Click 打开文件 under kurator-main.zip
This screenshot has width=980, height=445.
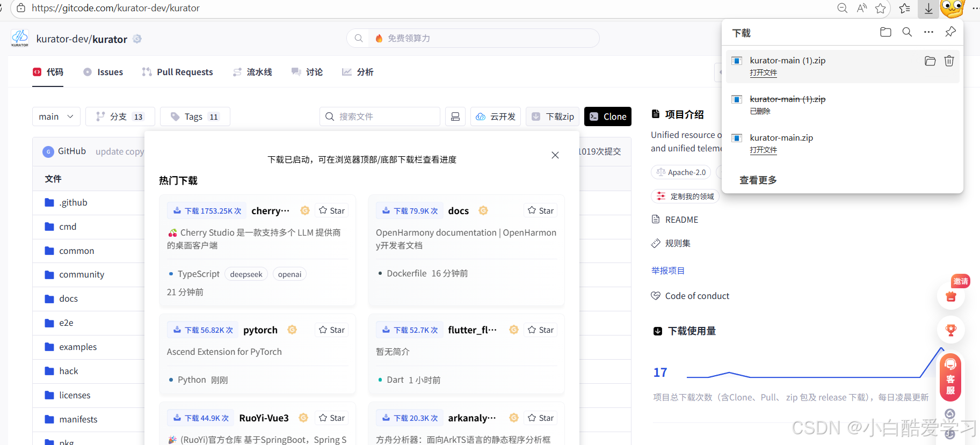(763, 150)
